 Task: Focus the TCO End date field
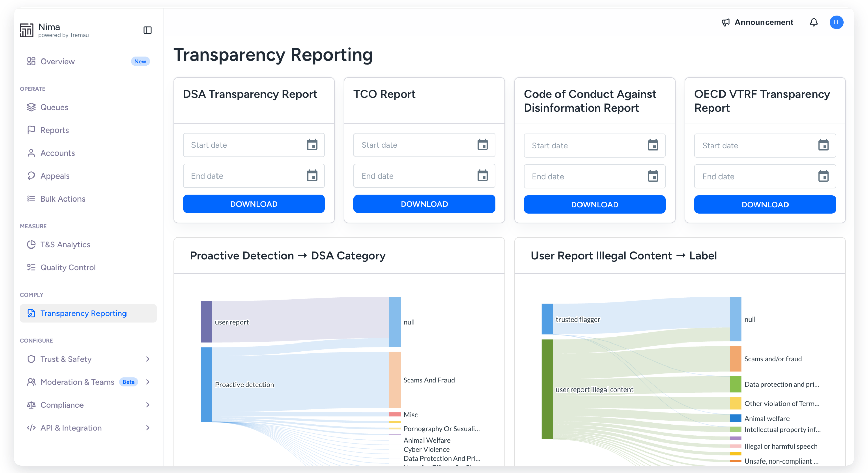point(424,176)
